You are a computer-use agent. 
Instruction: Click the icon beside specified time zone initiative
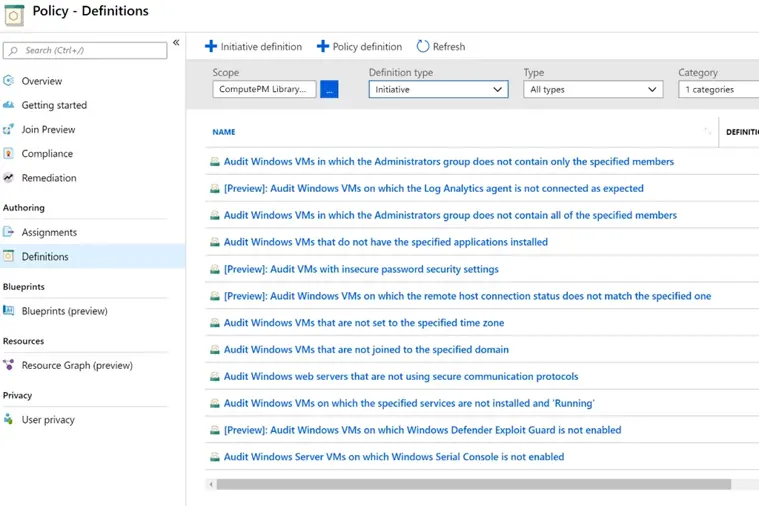tap(214, 323)
